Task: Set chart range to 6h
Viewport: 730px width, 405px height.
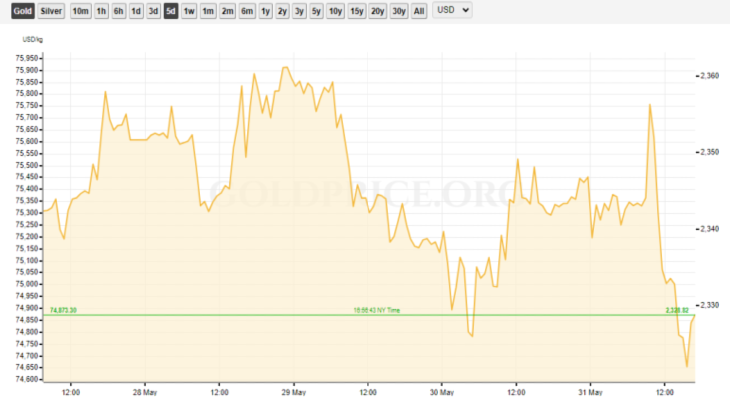Action: pos(118,11)
